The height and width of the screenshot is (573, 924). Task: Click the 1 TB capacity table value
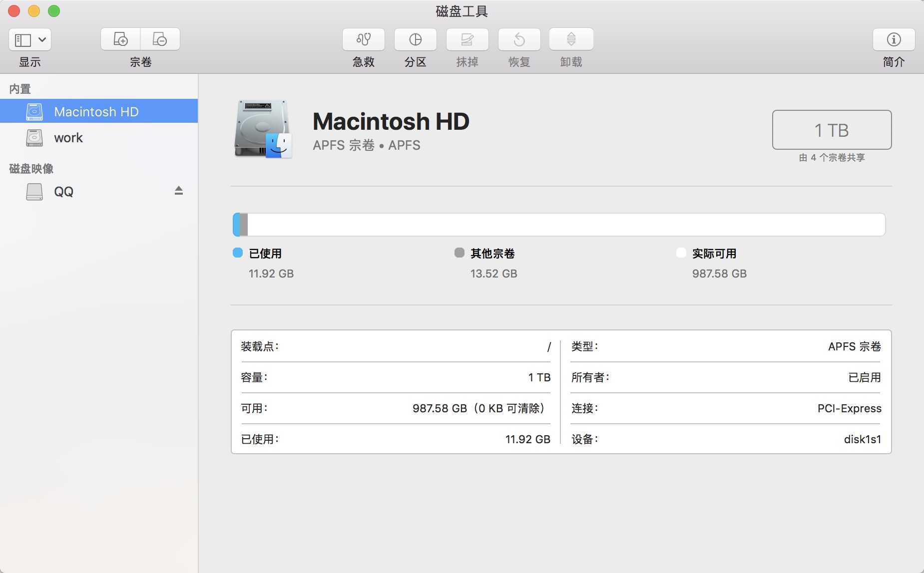pyautogui.click(x=539, y=377)
